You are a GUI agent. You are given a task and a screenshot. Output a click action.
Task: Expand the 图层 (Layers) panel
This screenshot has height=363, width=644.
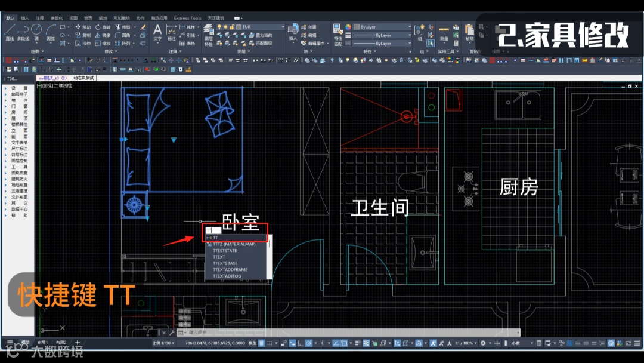point(244,51)
